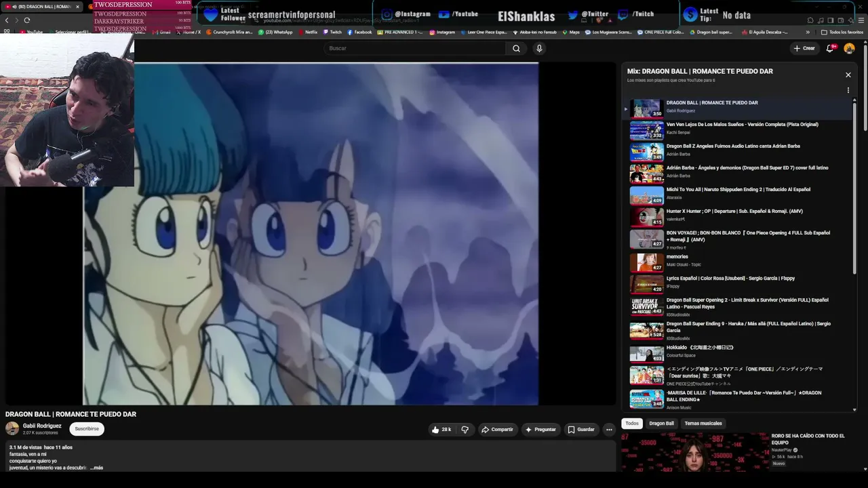Open Netflix bookmark
Image resolution: width=868 pixels, height=488 pixels.
(x=308, y=32)
